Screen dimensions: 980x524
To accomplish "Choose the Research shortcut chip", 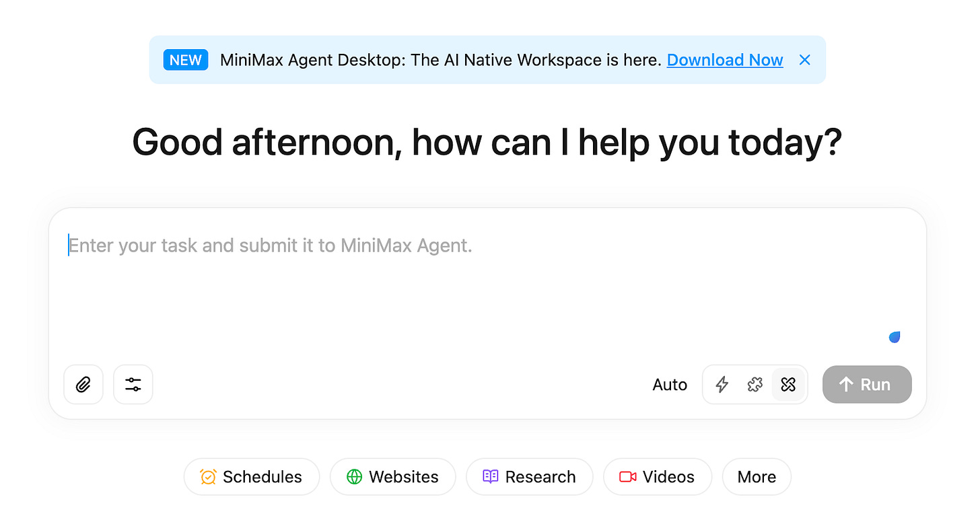I will tap(530, 477).
